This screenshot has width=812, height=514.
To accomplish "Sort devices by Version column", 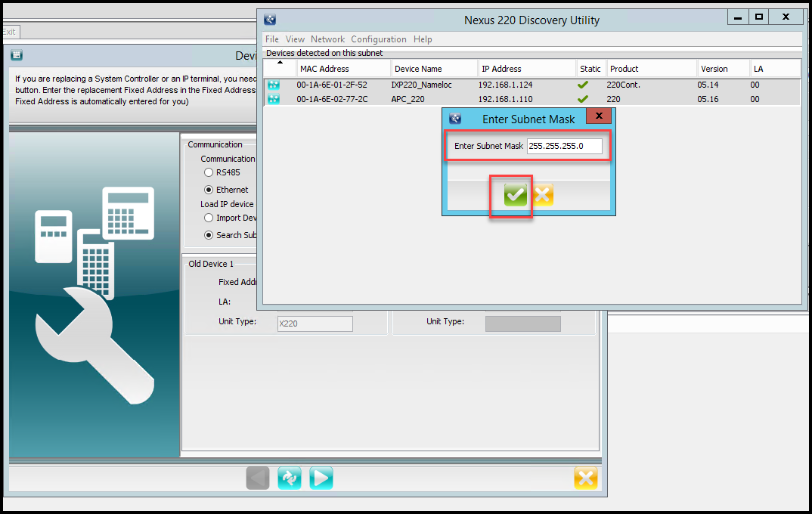I will [x=724, y=69].
